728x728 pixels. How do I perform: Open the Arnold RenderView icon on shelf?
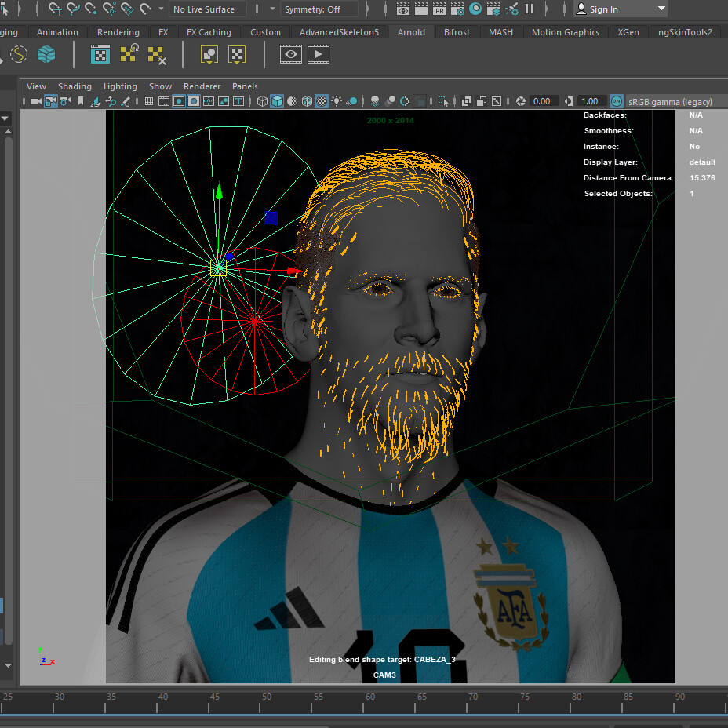[x=290, y=54]
